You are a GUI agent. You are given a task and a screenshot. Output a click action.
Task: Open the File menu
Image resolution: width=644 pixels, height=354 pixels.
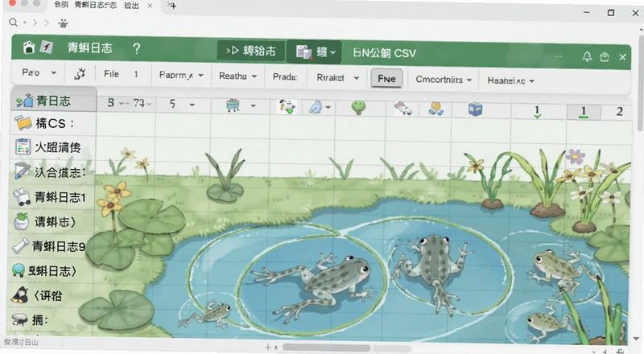click(x=111, y=74)
